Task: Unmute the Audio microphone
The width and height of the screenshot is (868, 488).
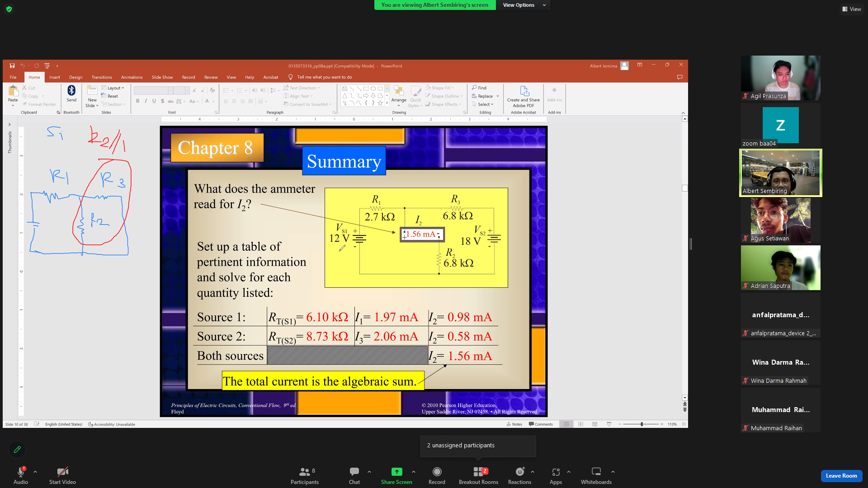Action: (x=21, y=476)
